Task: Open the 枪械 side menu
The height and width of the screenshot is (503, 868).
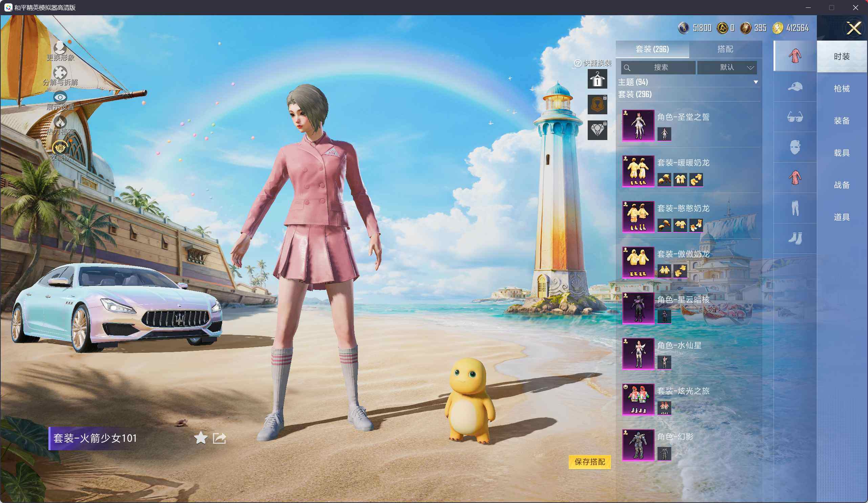Action: pos(842,89)
